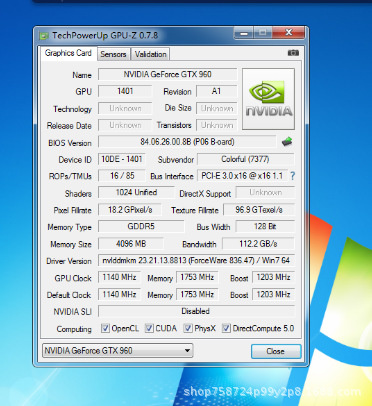Click the Bus Interface field PCI-E 3.0
372x406 pixels.
click(x=242, y=176)
